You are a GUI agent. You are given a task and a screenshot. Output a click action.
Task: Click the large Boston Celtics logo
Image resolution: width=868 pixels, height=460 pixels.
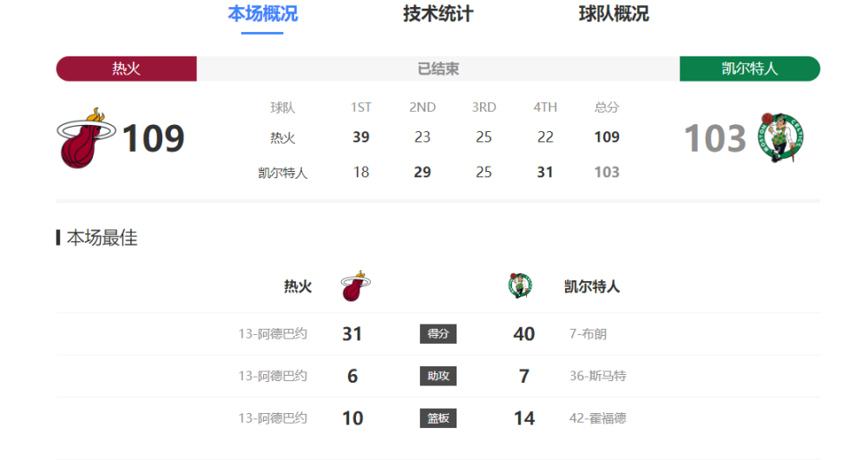pyautogui.click(x=781, y=137)
